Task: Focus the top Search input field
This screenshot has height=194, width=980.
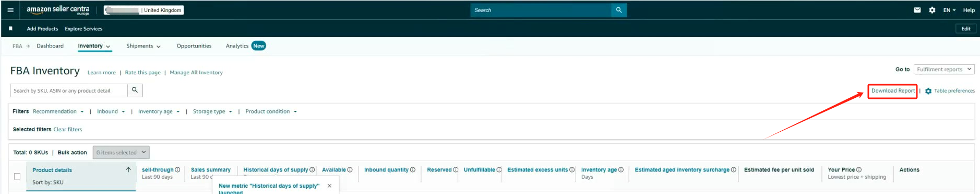Action: pos(541,10)
